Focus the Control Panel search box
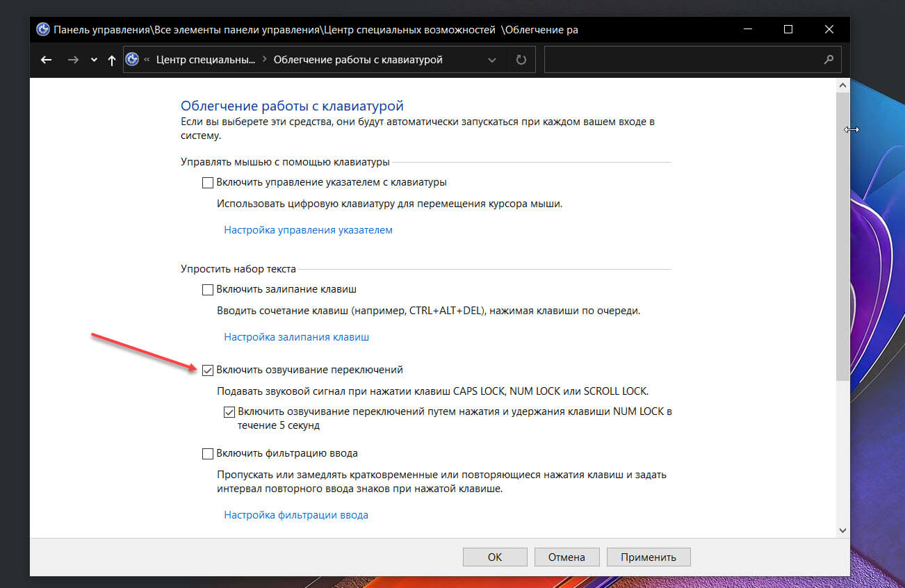 click(692, 60)
